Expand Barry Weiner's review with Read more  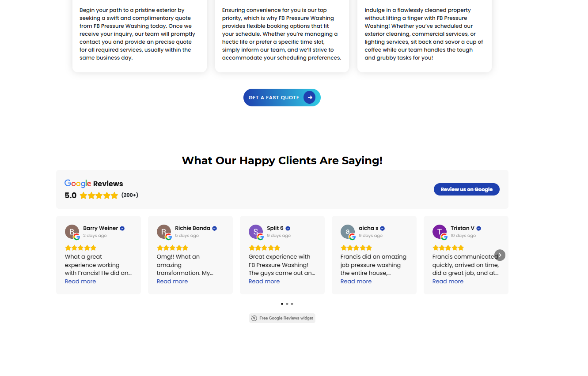coord(80,282)
